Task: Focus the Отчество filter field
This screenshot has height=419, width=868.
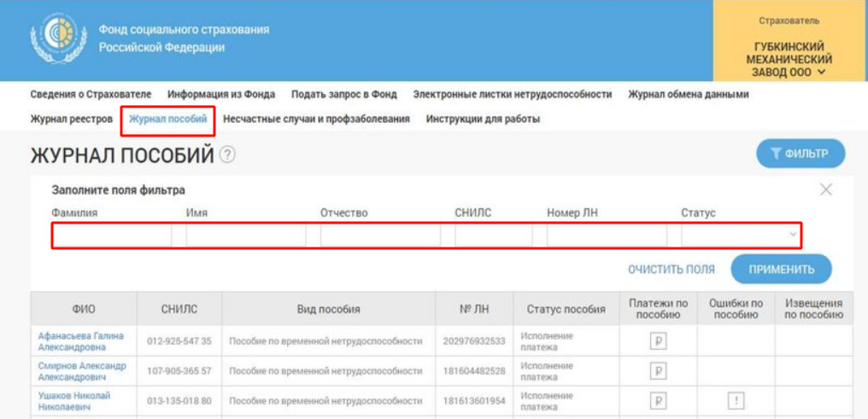Action: 381,236
